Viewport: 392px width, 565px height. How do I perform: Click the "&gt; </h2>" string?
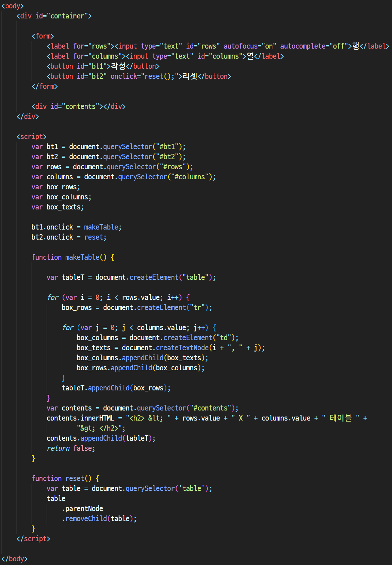[99, 428]
